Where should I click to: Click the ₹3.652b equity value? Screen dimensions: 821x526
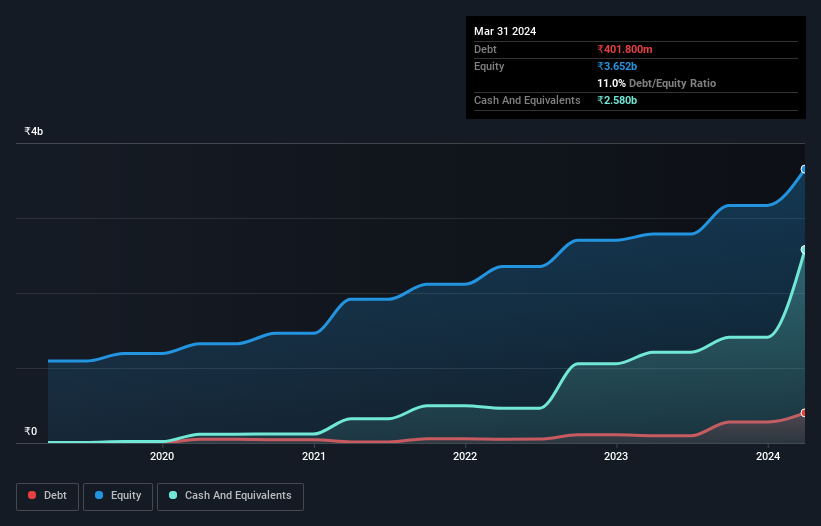(x=617, y=66)
